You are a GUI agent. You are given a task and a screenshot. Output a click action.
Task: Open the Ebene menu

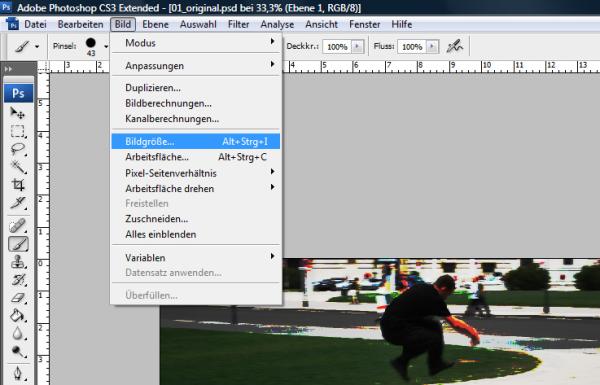(x=155, y=24)
